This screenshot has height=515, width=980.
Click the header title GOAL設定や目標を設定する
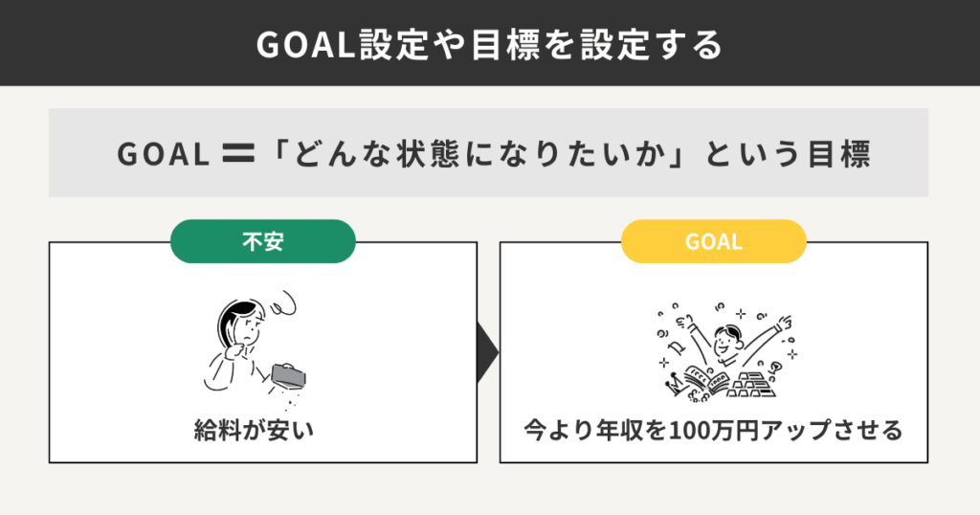tap(490, 45)
